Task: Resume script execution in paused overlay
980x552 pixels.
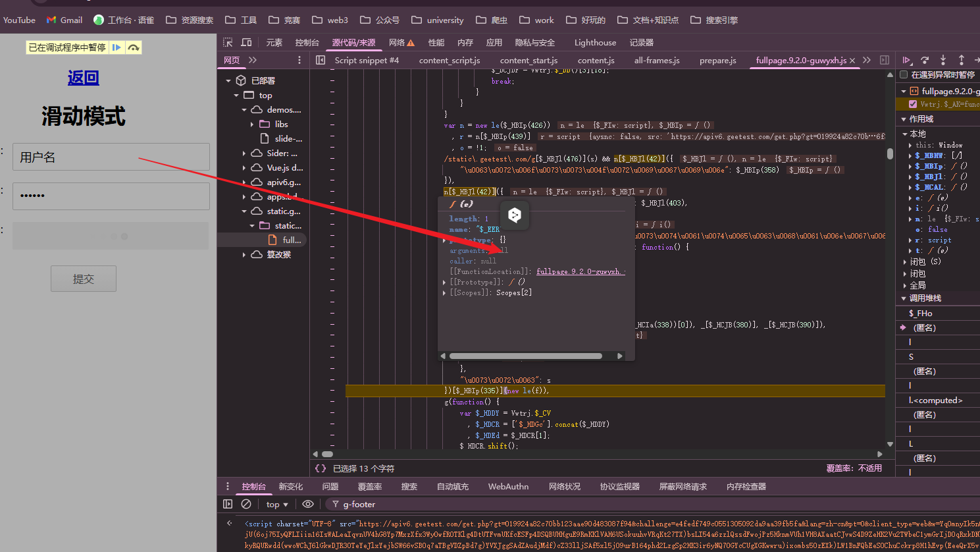Action: click(x=116, y=47)
